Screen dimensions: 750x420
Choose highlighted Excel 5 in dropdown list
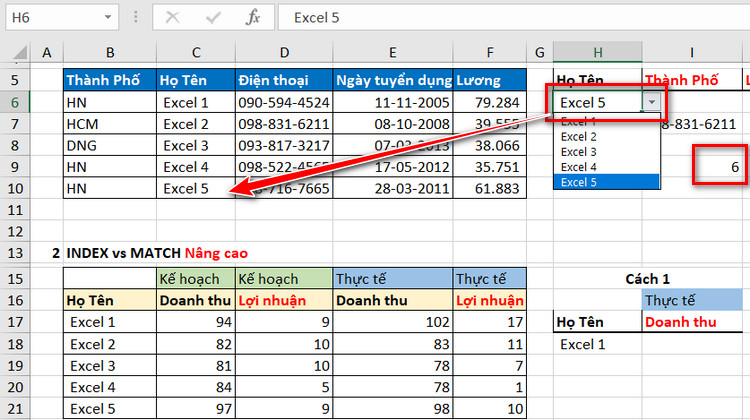pyautogui.click(x=606, y=182)
